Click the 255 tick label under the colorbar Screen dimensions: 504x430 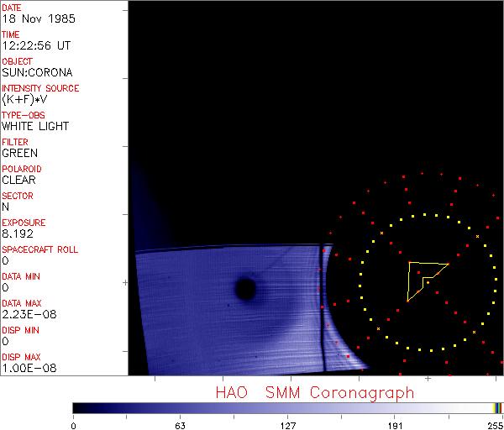click(493, 425)
